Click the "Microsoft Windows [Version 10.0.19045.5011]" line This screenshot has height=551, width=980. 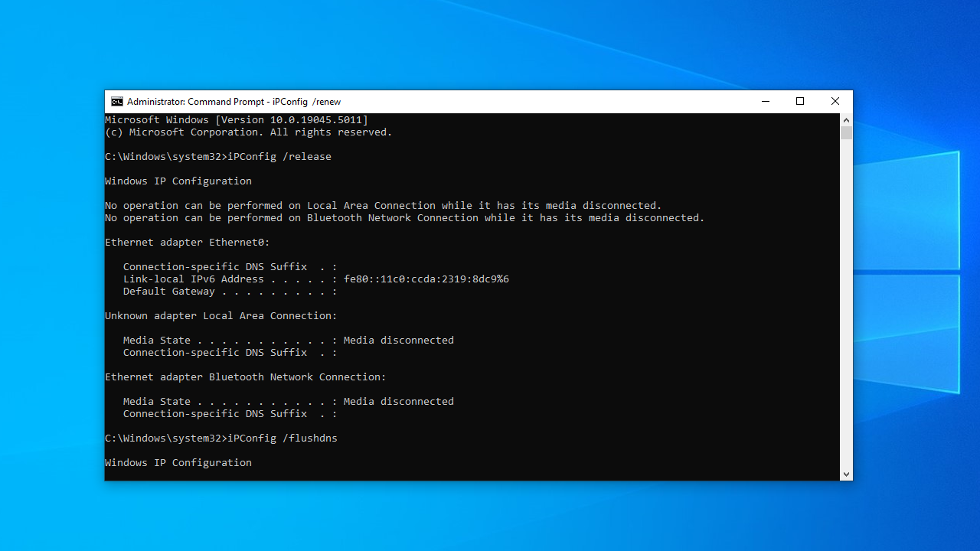point(237,120)
